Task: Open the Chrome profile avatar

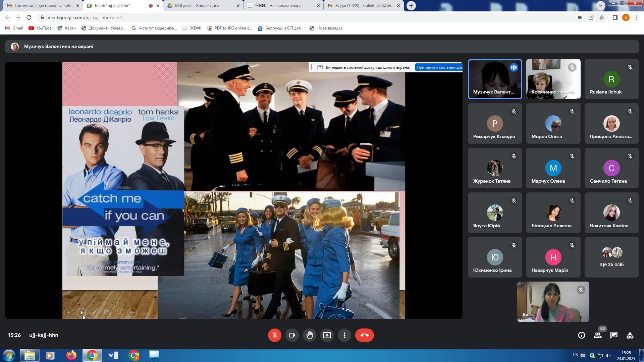Action: pos(626,17)
